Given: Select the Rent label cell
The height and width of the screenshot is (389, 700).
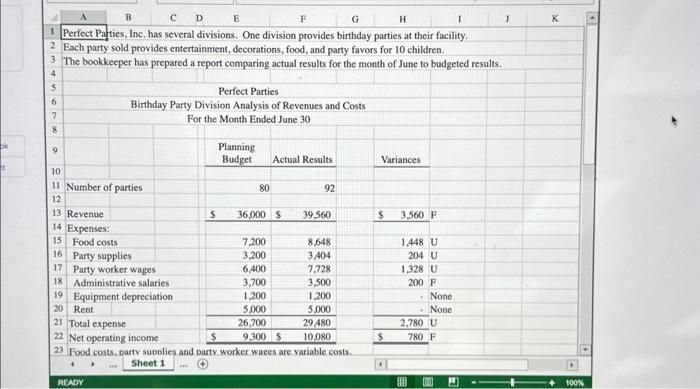Looking at the screenshot, I should [x=83, y=310].
